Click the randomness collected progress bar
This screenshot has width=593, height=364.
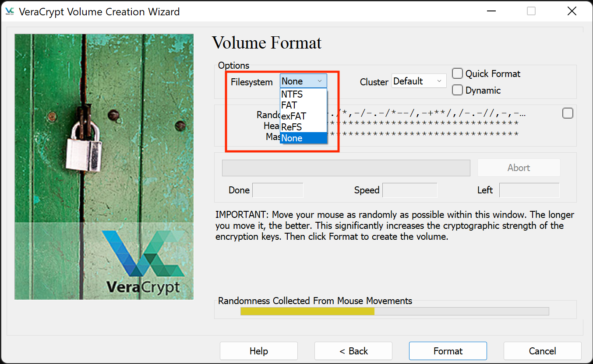point(394,311)
